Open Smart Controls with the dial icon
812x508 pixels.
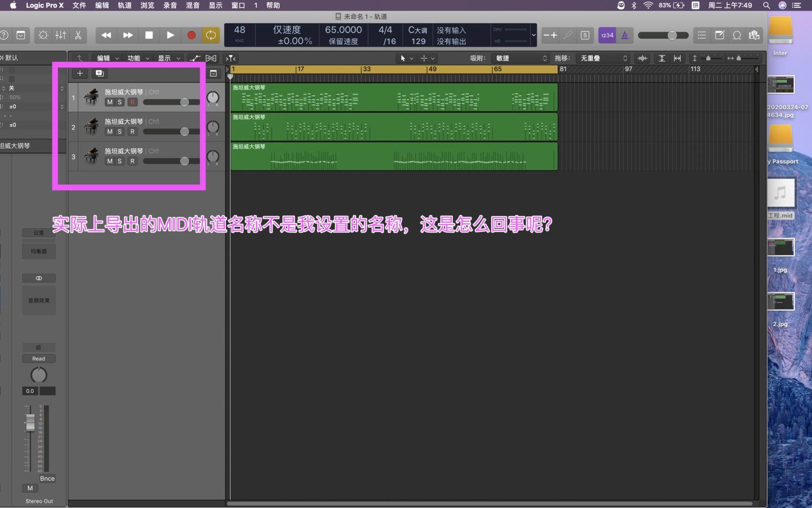[x=43, y=35]
